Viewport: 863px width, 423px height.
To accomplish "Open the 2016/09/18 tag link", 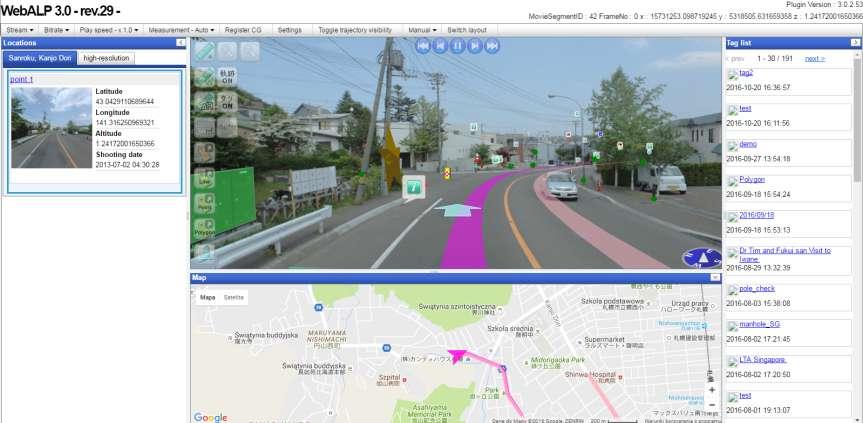I will tap(756, 216).
